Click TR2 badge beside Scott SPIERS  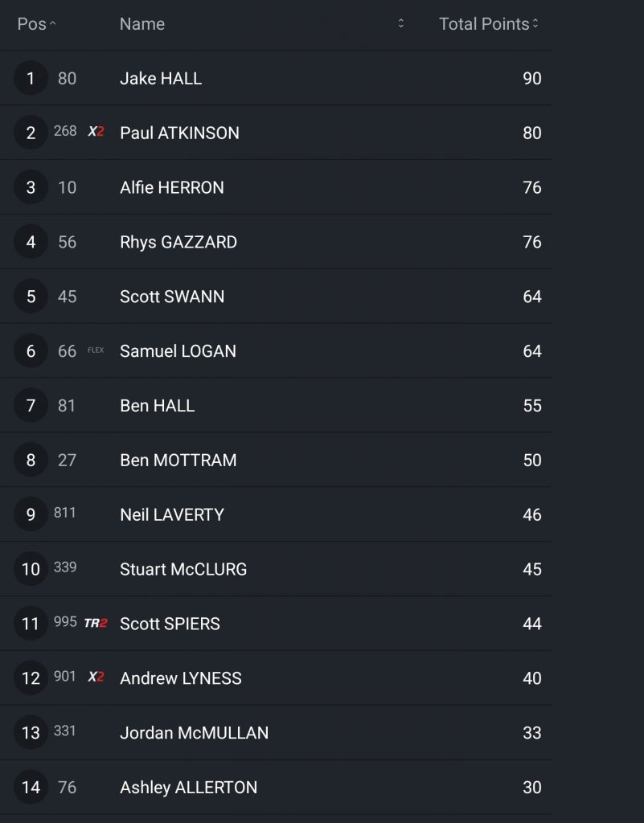tap(96, 623)
